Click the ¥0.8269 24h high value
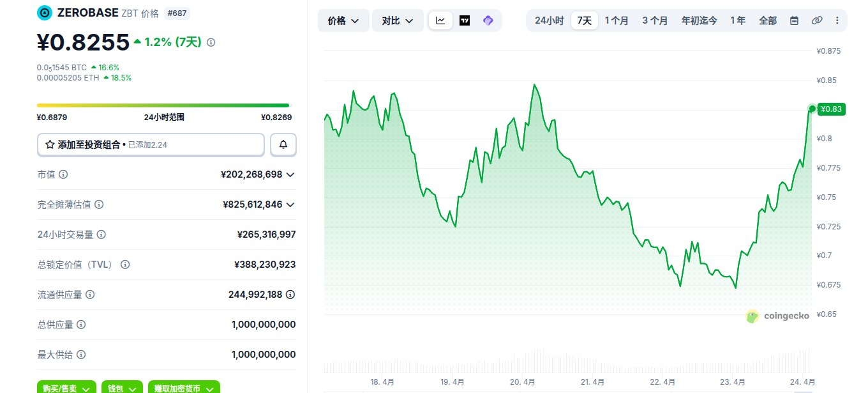Viewport: 868px width, 393px height. [x=276, y=118]
